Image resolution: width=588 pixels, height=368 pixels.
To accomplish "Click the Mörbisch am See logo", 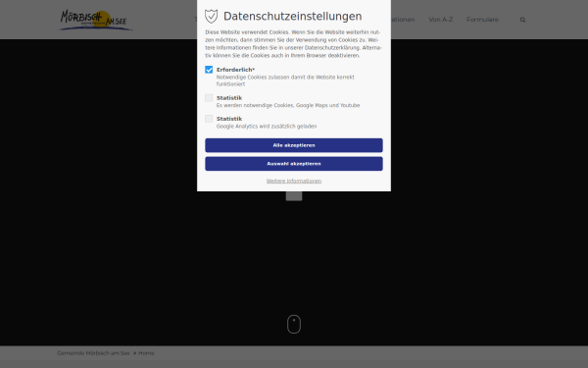I will pyautogui.click(x=96, y=20).
